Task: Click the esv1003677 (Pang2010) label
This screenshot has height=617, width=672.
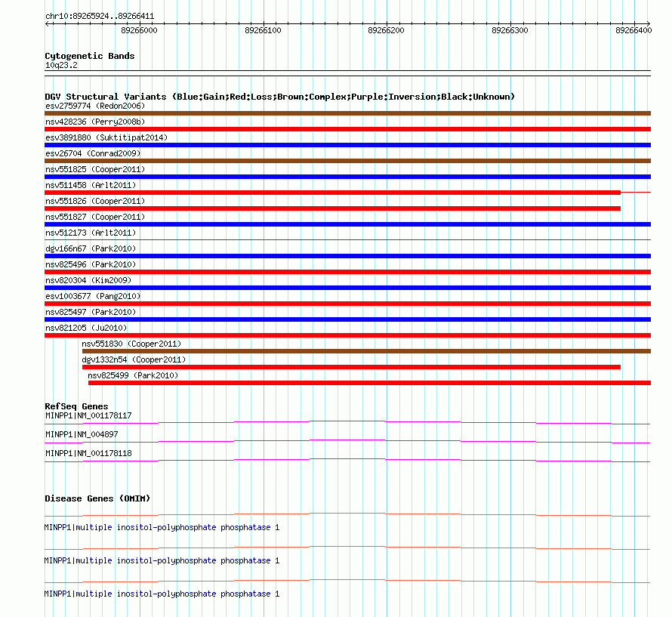Action: [93, 296]
